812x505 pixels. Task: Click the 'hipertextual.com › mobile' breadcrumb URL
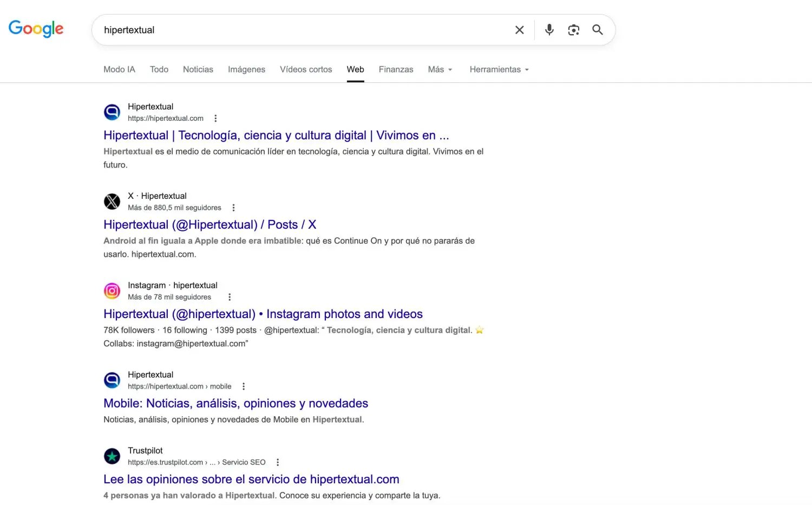coord(180,386)
